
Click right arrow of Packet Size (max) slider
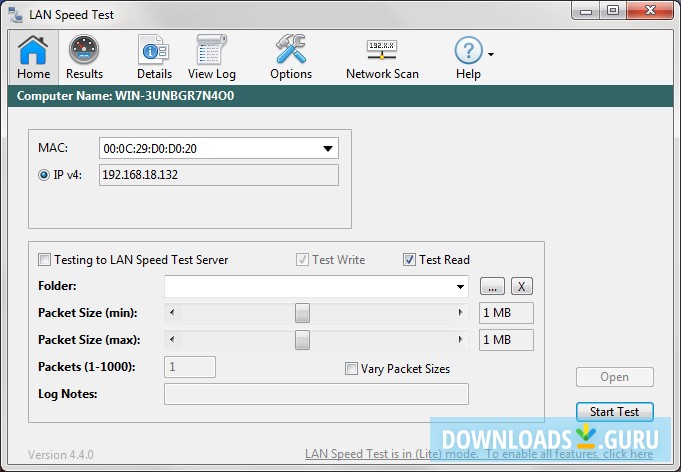click(x=460, y=340)
